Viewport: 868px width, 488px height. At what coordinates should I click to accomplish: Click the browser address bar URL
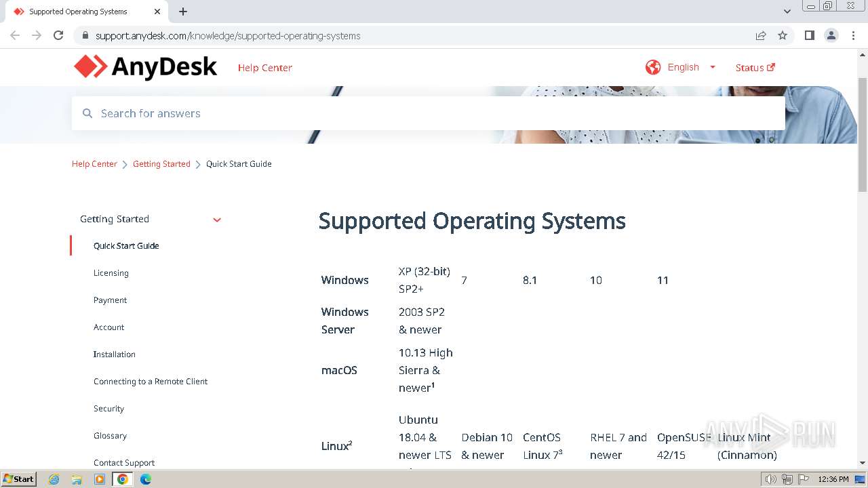pos(228,35)
